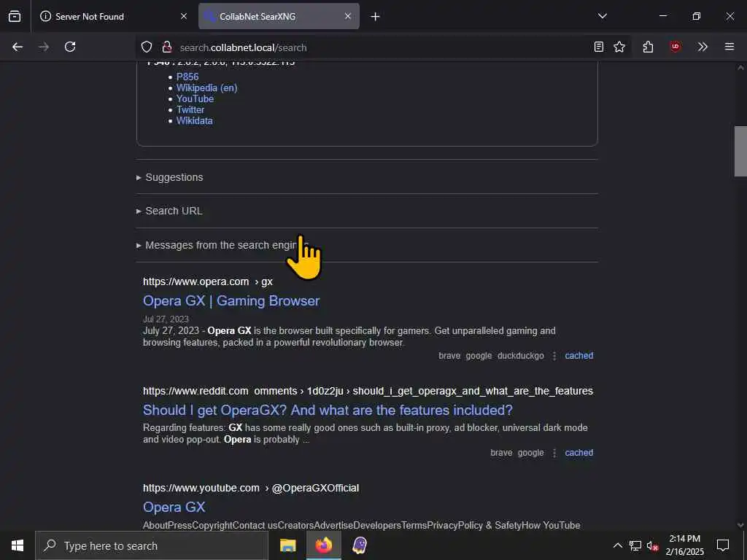Toggle reader view icon
Image resolution: width=747 pixels, height=560 pixels.
tap(599, 47)
